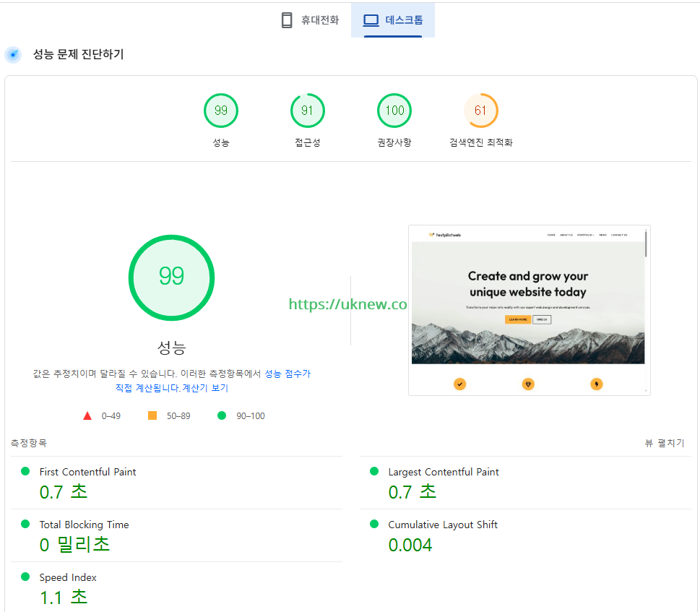Click the orange diamond badge in the site preview
This screenshot has width=700, height=612.
point(528,384)
